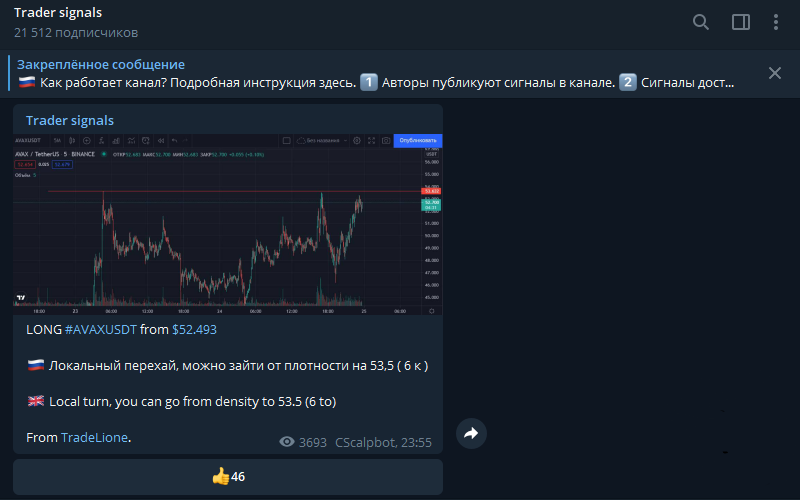This screenshot has height=500, width=800.
Task: Click the blue Опубликовать button in chart
Action: [x=418, y=140]
